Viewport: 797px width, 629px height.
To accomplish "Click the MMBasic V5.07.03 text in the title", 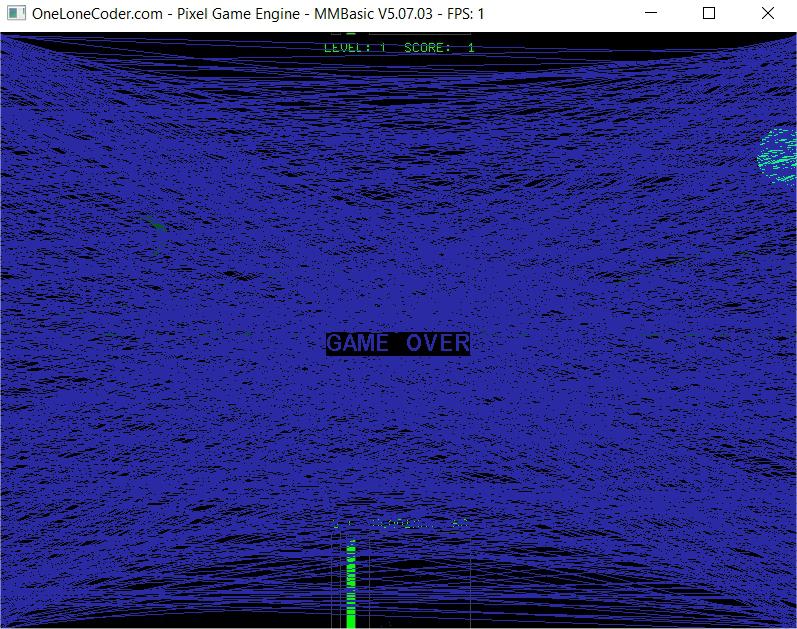I will pyautogui.click(x=360, y=14).
